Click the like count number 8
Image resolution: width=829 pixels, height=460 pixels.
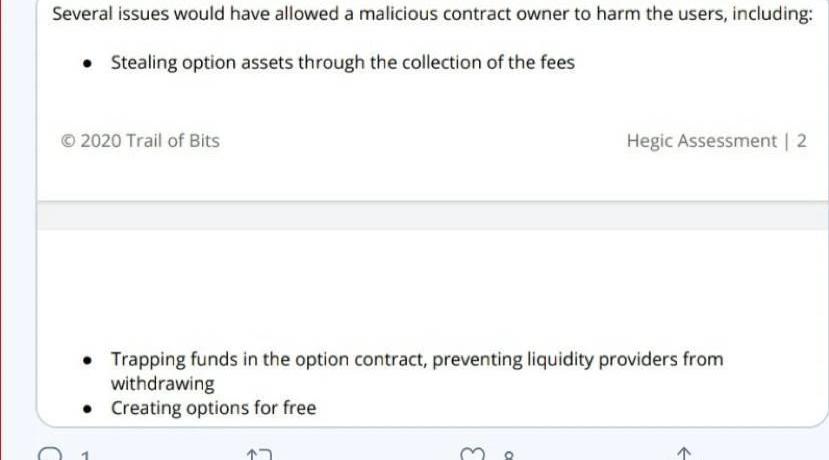(x=509, y=455)
